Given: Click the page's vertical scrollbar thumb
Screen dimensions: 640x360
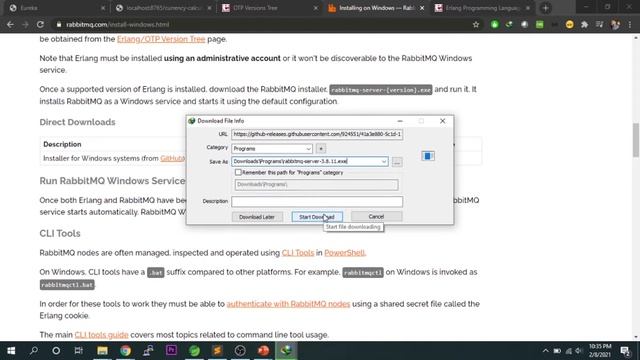Looking at the screenshot, I should click(x=636, y=140).
